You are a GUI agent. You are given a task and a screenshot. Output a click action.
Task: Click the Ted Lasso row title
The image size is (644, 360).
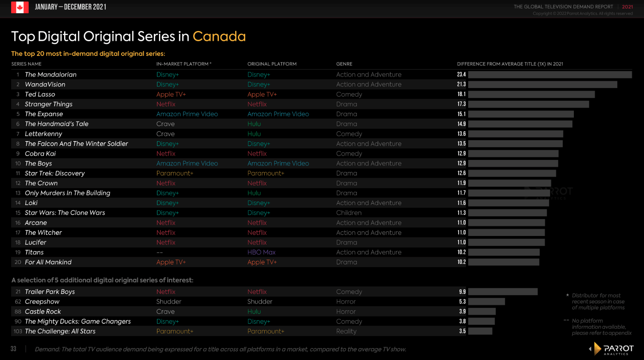(x=40, y=94)
